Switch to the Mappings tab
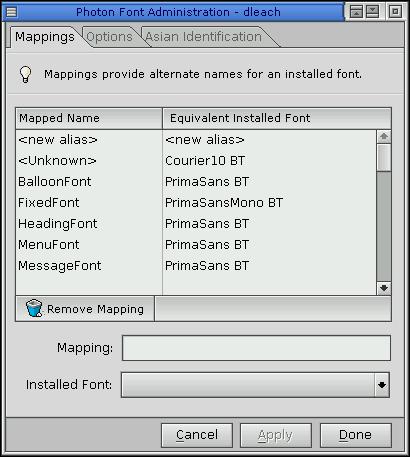 click(x=45, y=37)
